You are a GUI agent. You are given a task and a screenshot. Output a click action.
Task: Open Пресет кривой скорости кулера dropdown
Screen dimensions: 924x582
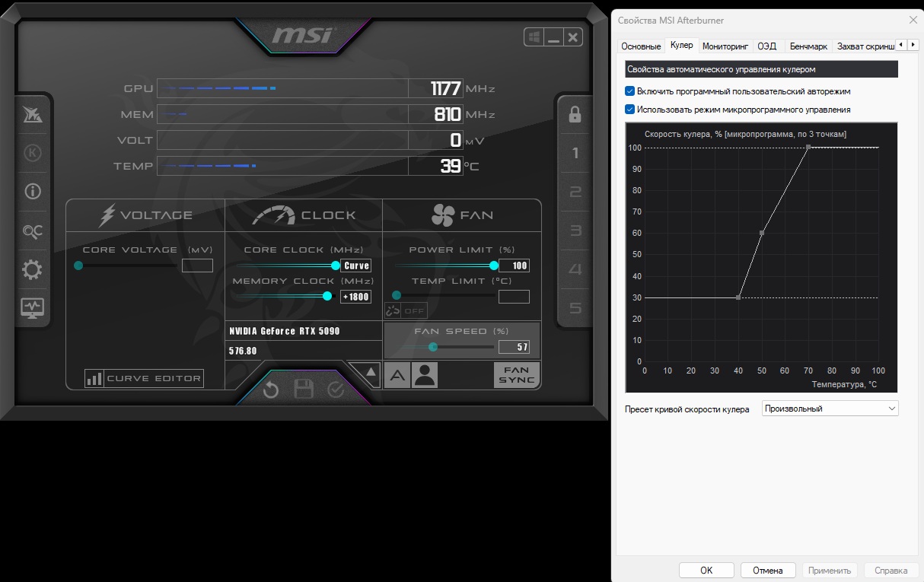click(x=830, y=409)
